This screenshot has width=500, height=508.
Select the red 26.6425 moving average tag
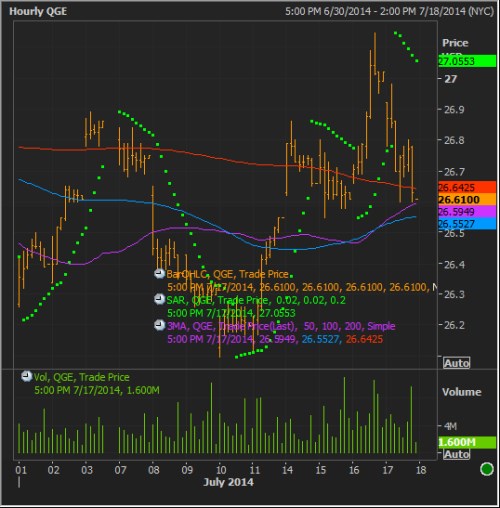pos(467,187)
